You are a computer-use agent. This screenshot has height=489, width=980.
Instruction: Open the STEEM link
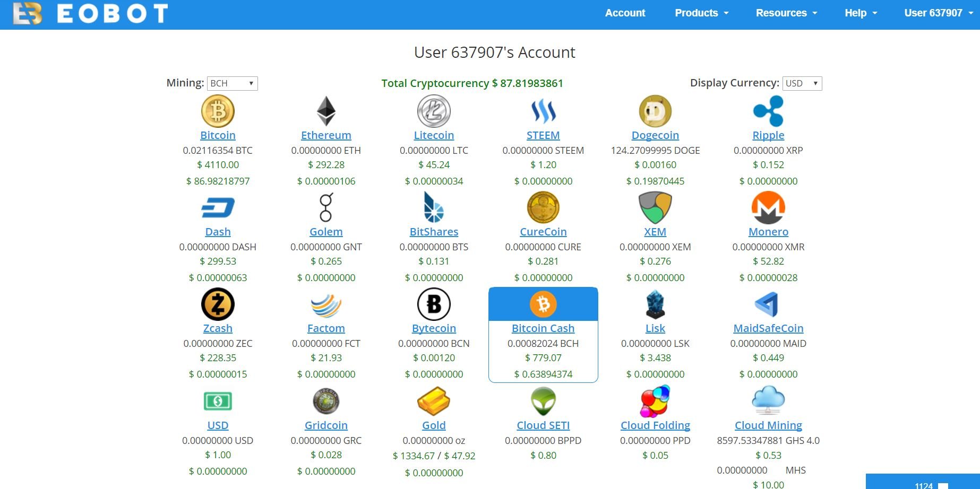(543, 135)
